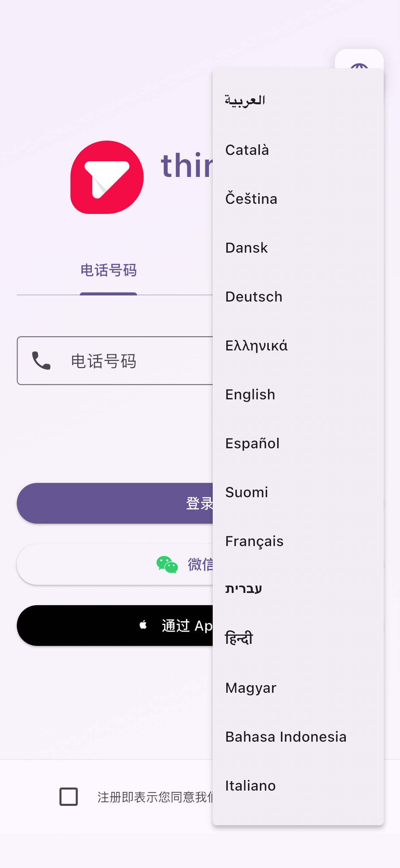Tick the agreement checkbox

pyautogui.click(x=69, y=796)
